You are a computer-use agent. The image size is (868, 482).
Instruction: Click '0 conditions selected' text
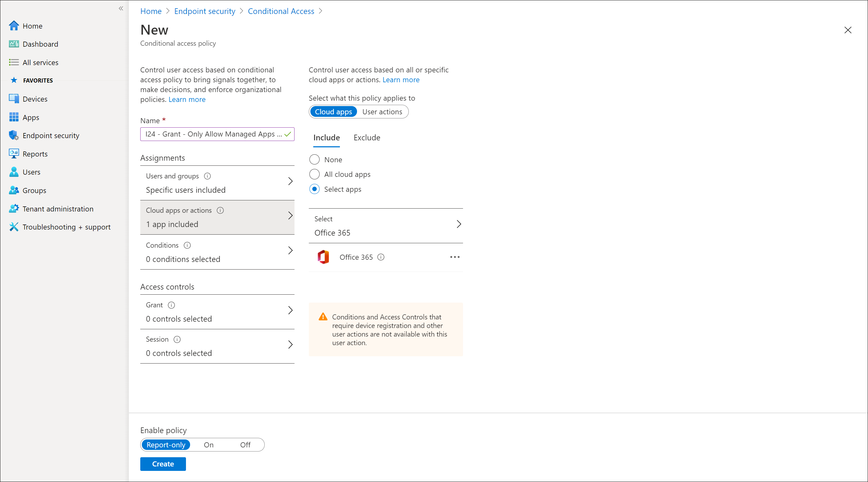tap(183, 259)
